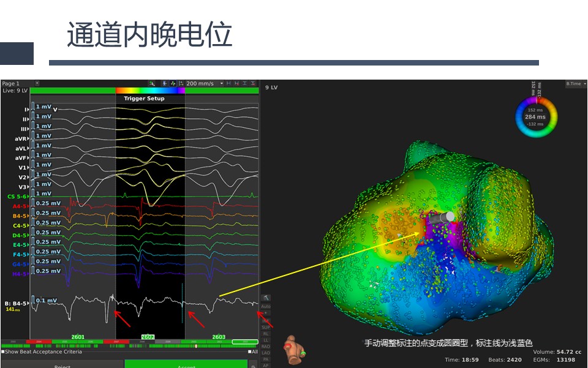Click the hammer tool icon above Auto
This screenshot has width=588, height=368.
pyautogui.click(x=266, y=298)
